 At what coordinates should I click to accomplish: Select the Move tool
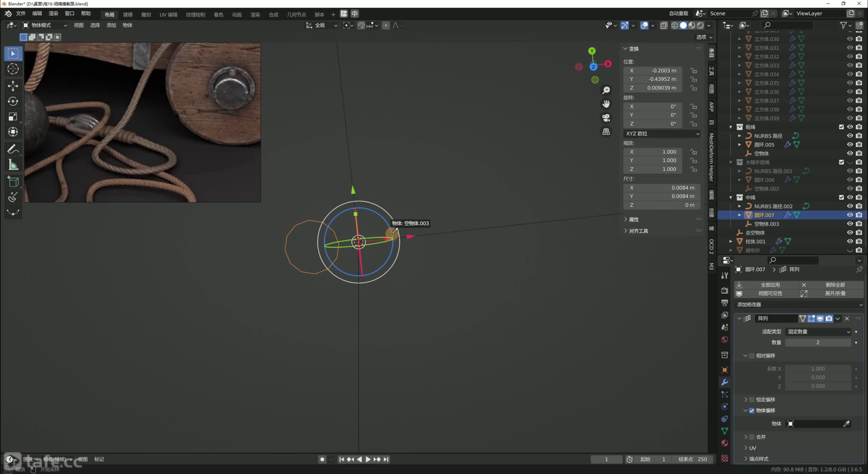point(13,85)
